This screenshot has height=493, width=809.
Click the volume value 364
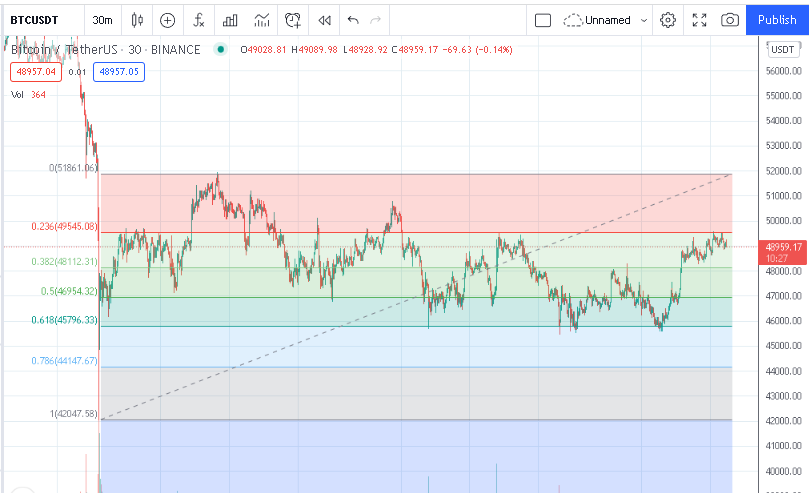point(38,95)
